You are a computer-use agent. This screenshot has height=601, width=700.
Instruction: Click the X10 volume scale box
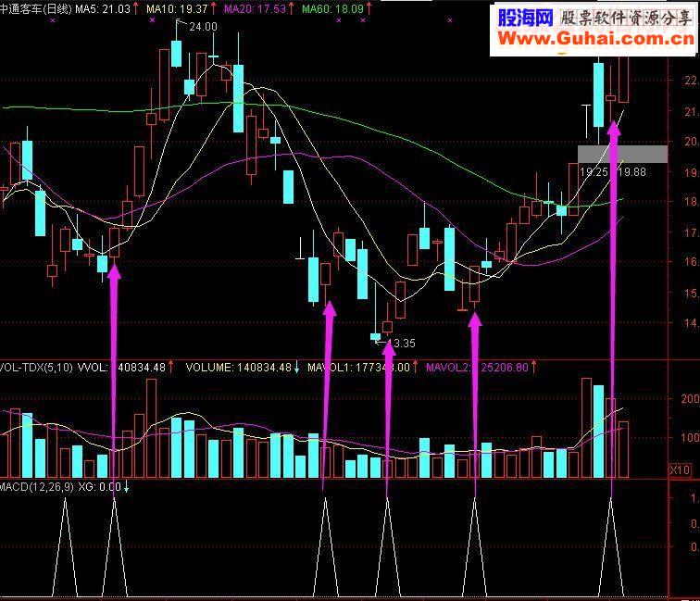tap(680, 470)
